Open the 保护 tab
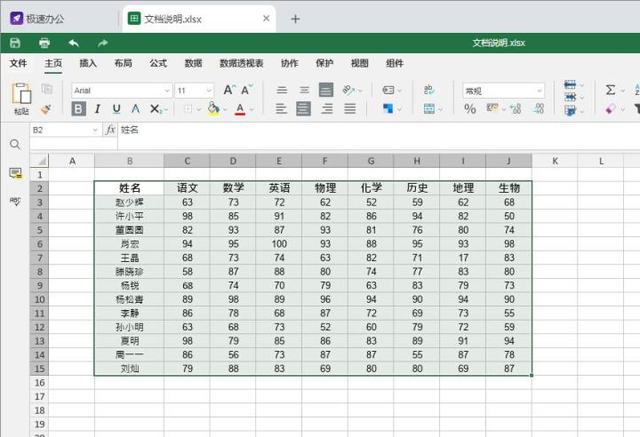The height and width of the screenshot is (437, 640). [324, 63]
